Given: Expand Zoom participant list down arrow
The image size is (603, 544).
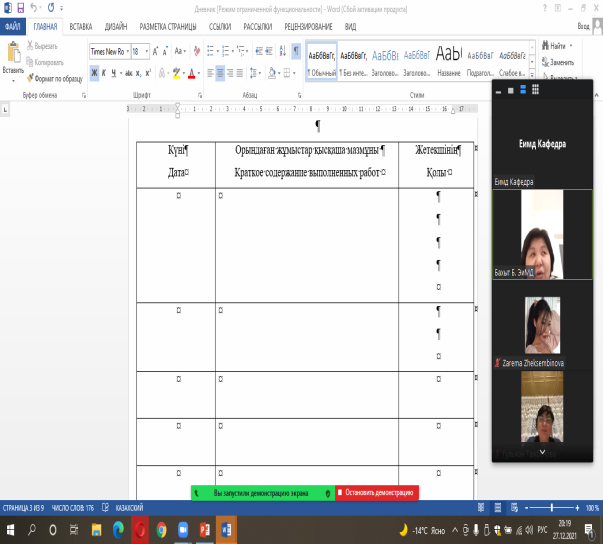Looking at the screenshot, I should [542, 452].
